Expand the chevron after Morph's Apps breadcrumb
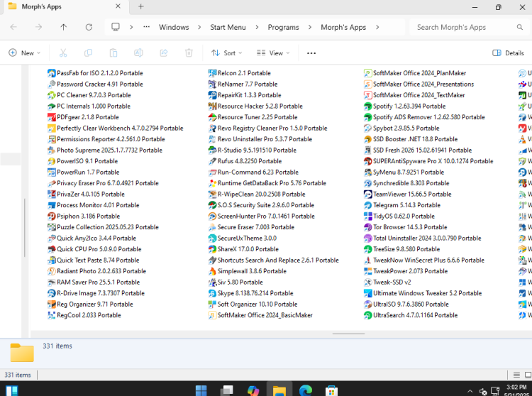The image size is (532, 396). pyautogui.click(x=377, y=27)
